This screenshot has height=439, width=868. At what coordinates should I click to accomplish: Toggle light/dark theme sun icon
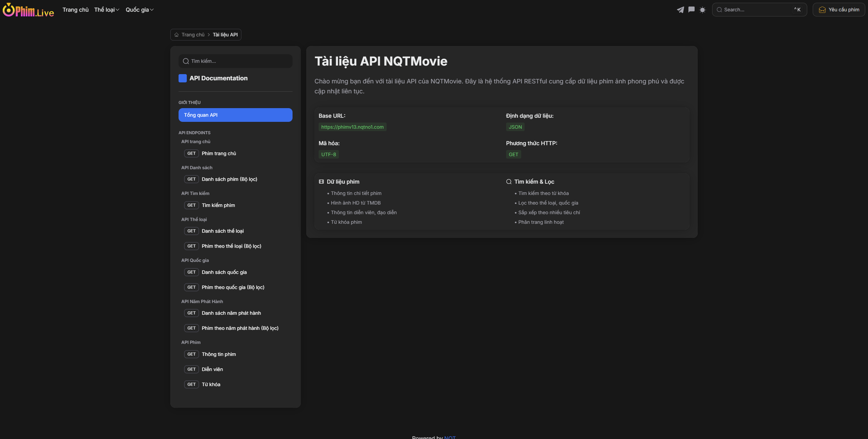[x=703, y=10]
